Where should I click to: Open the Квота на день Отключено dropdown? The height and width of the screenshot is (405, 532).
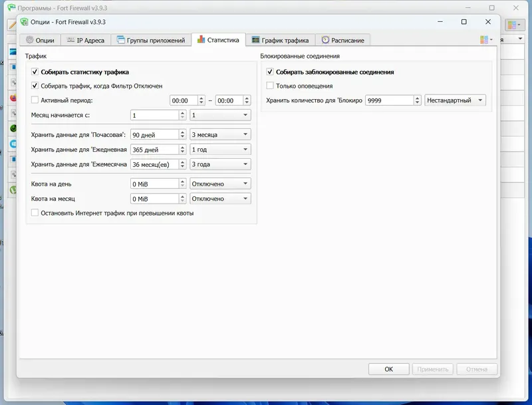pos(220,184)
